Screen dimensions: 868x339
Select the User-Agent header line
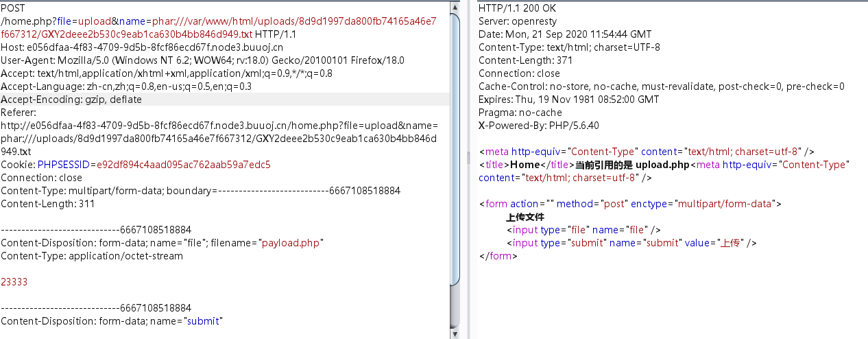(x=203, y=60)
